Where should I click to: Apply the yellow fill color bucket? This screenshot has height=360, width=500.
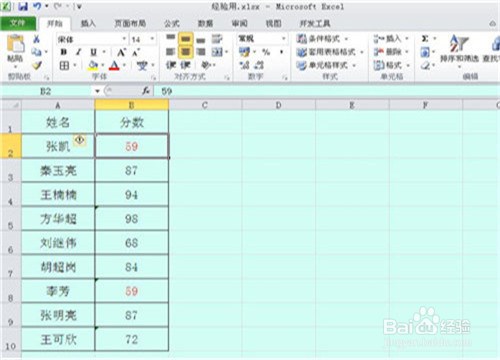click(94, 65)
